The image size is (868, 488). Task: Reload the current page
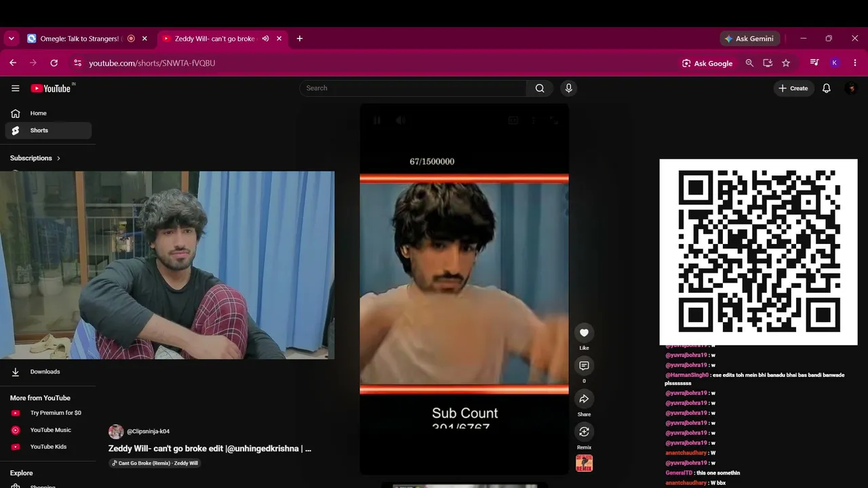point(54,63)
